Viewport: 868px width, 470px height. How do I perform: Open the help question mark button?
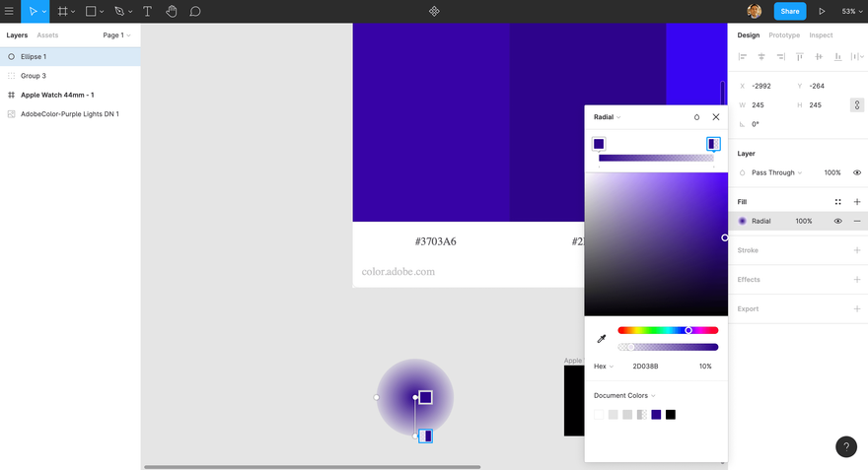tap(846, 446)
